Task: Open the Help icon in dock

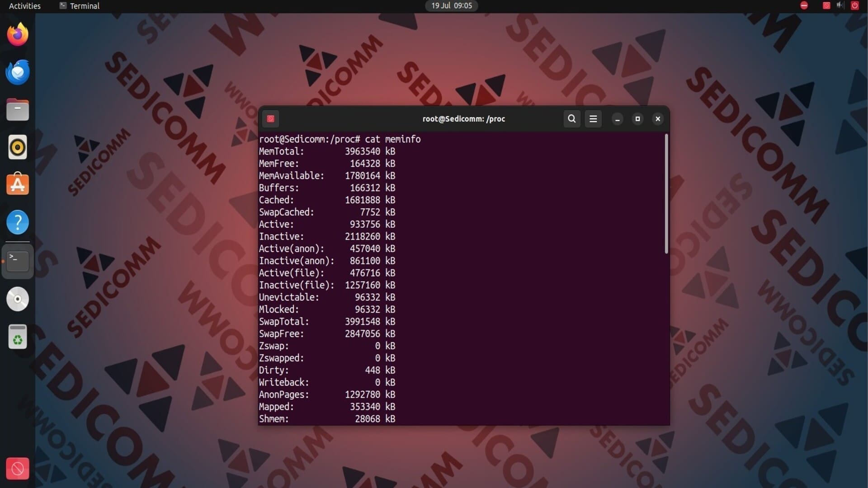Action: (18, 222)
